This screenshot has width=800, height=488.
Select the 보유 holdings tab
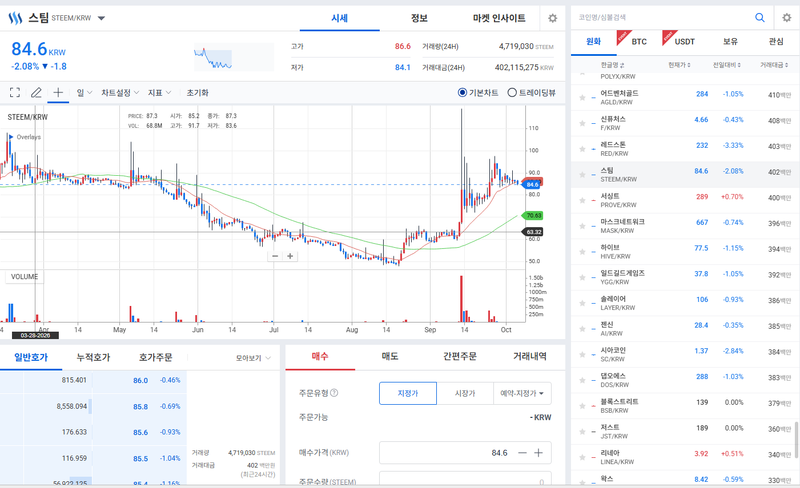coord(730,41)
